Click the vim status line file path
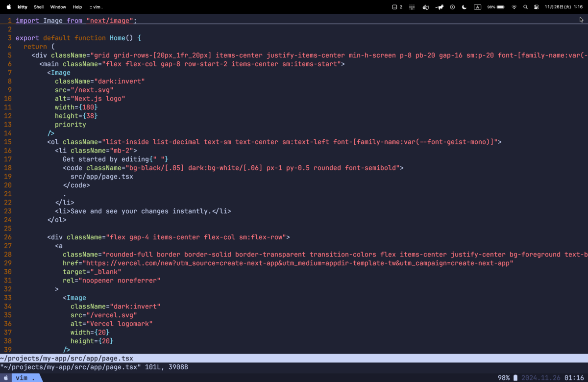Screen dimensions: 588x382 tap(67, 358)
